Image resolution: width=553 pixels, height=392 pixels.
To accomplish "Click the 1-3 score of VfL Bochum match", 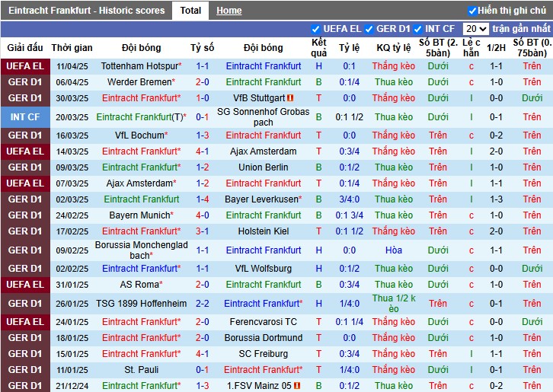I will [x=203, y=135].
